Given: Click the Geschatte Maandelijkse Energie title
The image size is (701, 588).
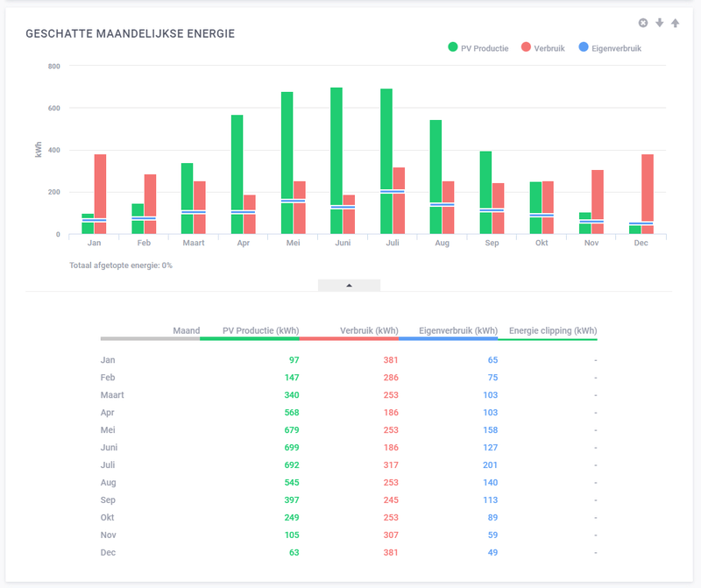Looking at the screenshot, I should coord(130,33).
